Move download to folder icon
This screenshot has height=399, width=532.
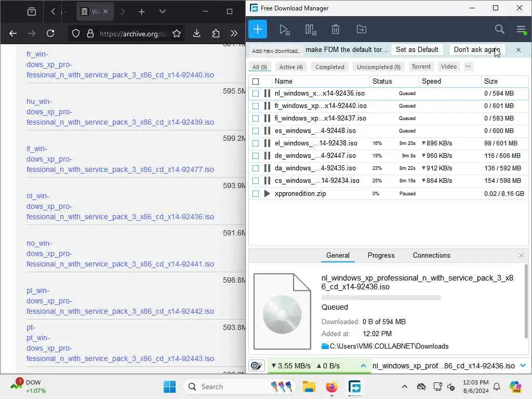click(362, 30)
